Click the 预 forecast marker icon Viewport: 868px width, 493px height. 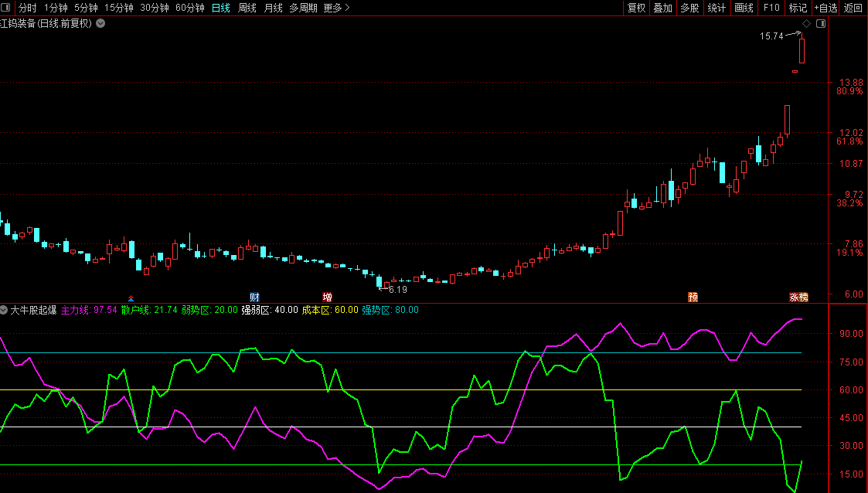coord(693,297)
